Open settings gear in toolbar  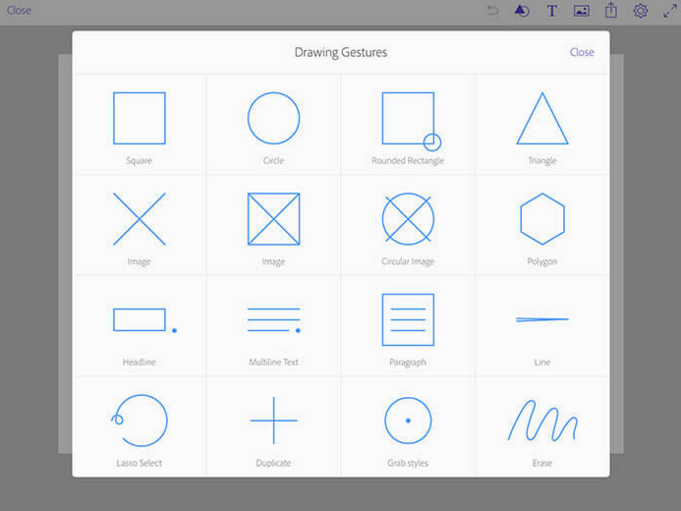(640, 11)
